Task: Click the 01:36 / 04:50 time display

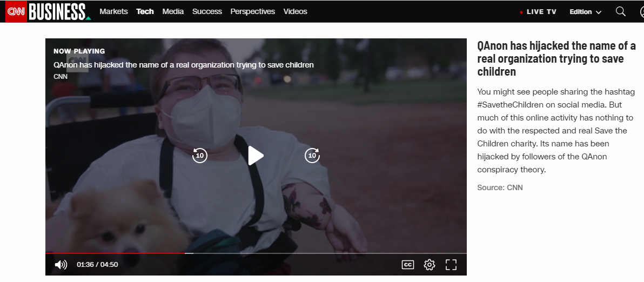Action: [97, 265]
